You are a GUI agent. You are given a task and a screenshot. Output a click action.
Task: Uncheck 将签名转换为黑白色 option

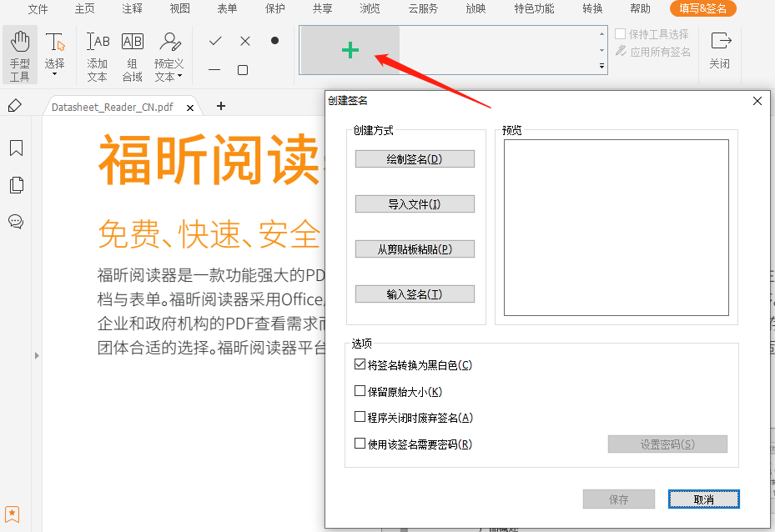pyautogui.click(x=360, y=365)
